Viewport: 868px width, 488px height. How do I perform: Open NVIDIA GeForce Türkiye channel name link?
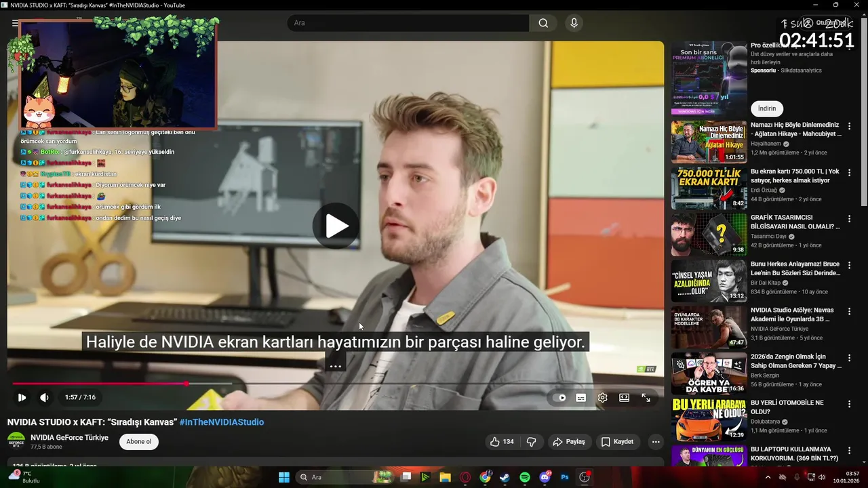click(69, 437)
